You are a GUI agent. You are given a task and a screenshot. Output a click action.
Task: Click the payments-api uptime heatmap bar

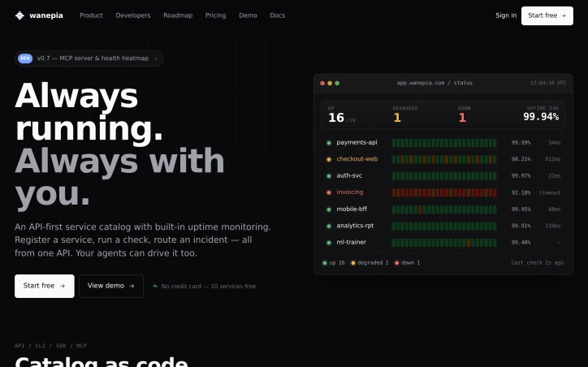[x=444, y=143]
